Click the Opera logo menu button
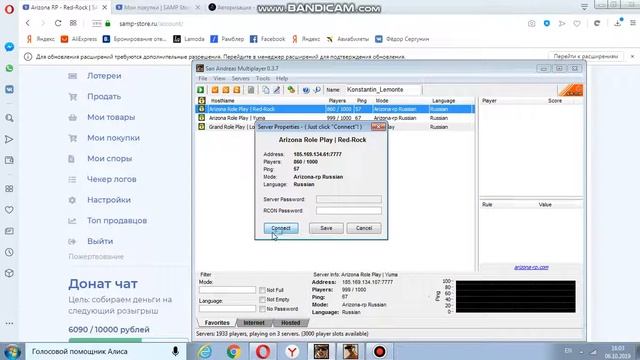 (9, 9)
